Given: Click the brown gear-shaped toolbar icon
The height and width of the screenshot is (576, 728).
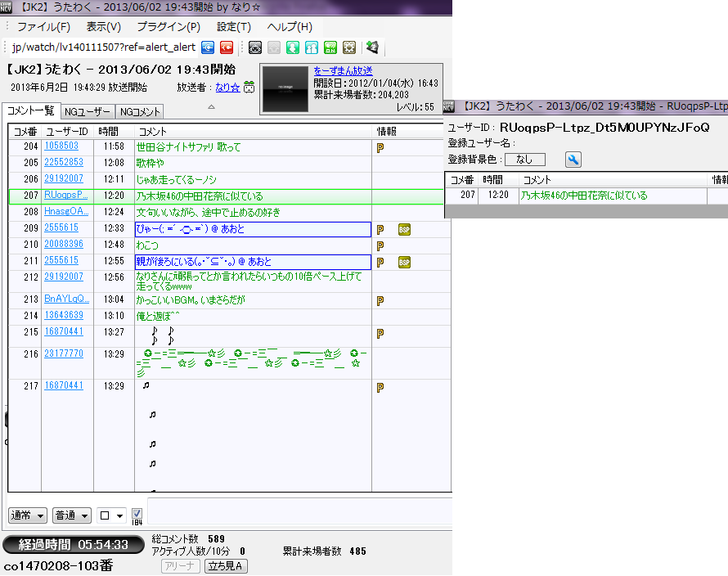Looking at the screenshot, I should [x=349, y=47].
